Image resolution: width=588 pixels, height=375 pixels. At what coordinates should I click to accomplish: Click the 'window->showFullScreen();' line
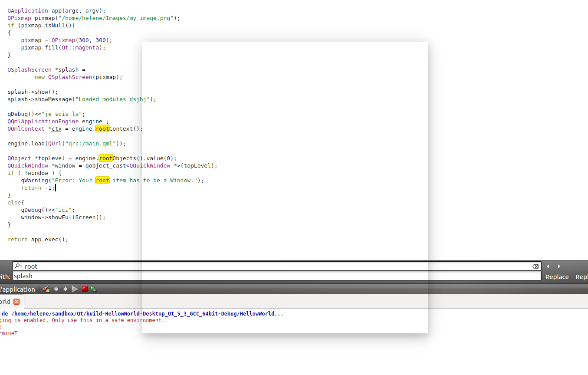click(x=63, y=217)
